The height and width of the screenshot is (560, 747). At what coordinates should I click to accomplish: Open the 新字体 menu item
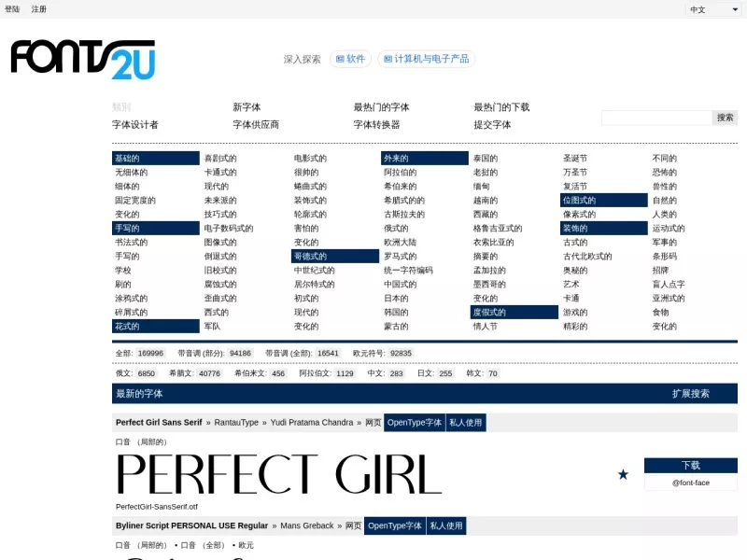point(247,107)
